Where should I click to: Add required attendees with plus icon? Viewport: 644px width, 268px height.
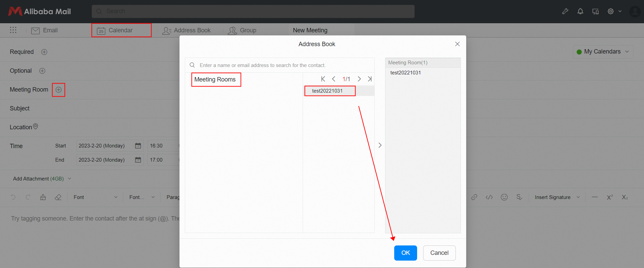click(44, 52)
